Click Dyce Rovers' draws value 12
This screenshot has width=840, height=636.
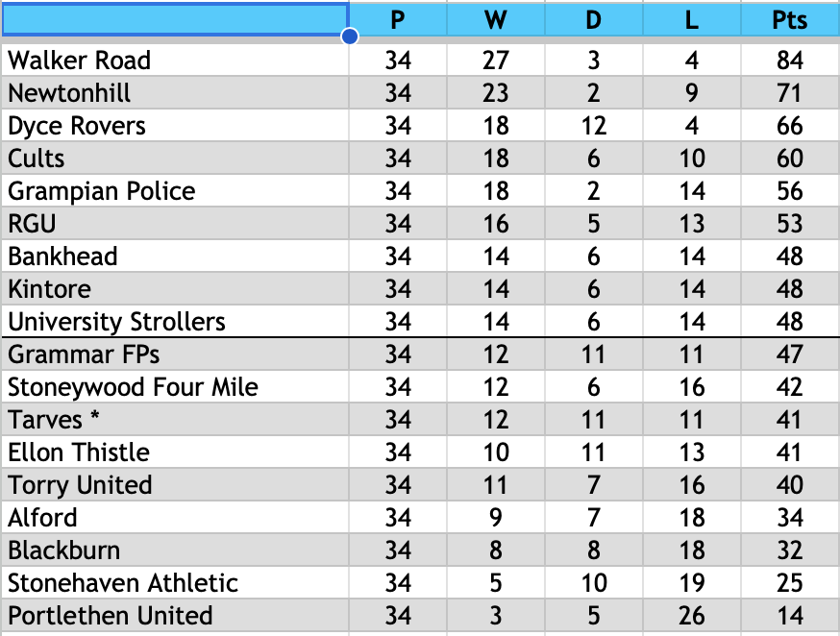pos(594,125)
